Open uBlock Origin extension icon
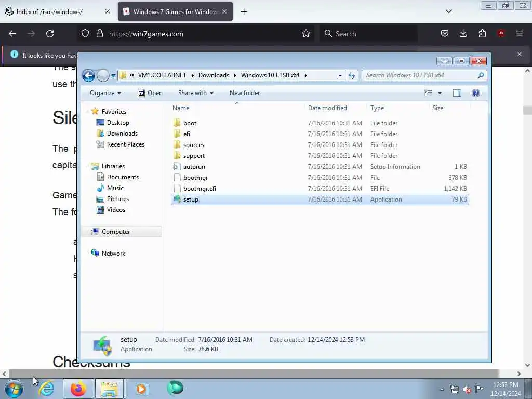 coord(501,33)
